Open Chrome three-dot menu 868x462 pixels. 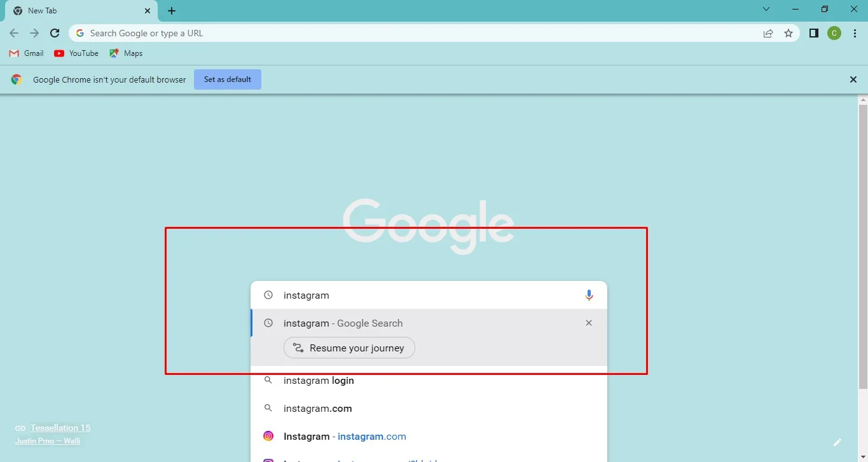(x=855, y=33)
